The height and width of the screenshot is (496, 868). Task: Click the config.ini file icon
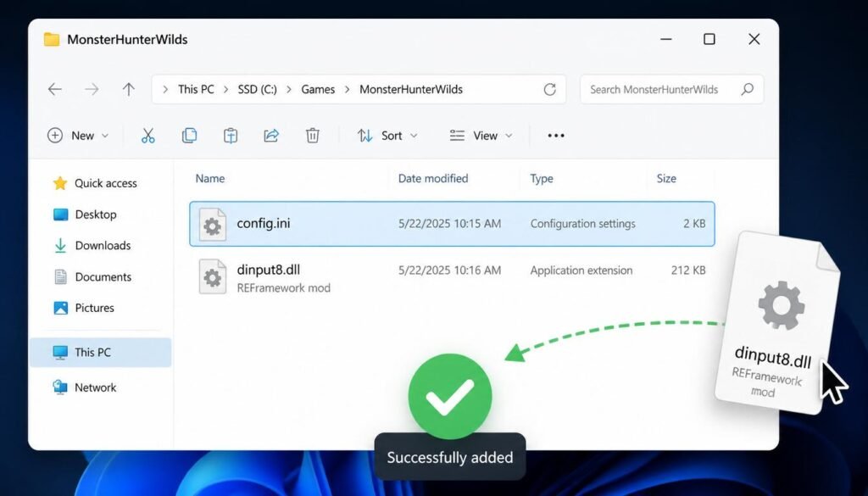pyautogui.click(x=213, y=224)
